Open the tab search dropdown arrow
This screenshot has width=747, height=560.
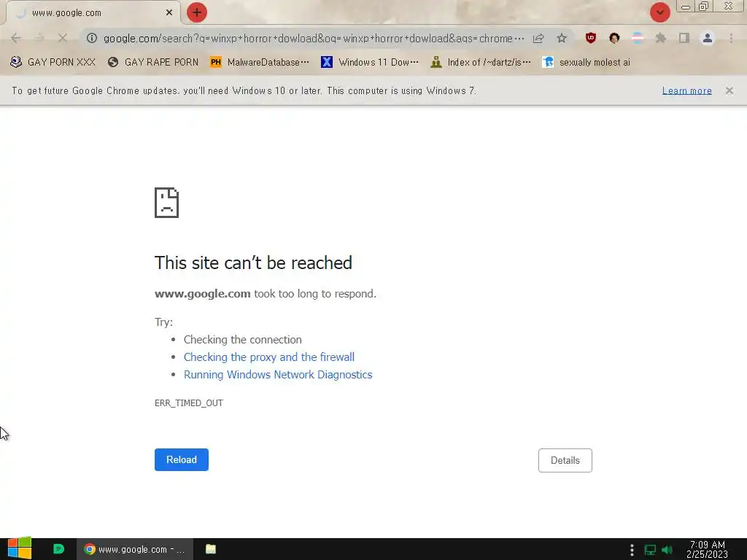[x=659, y=12]
